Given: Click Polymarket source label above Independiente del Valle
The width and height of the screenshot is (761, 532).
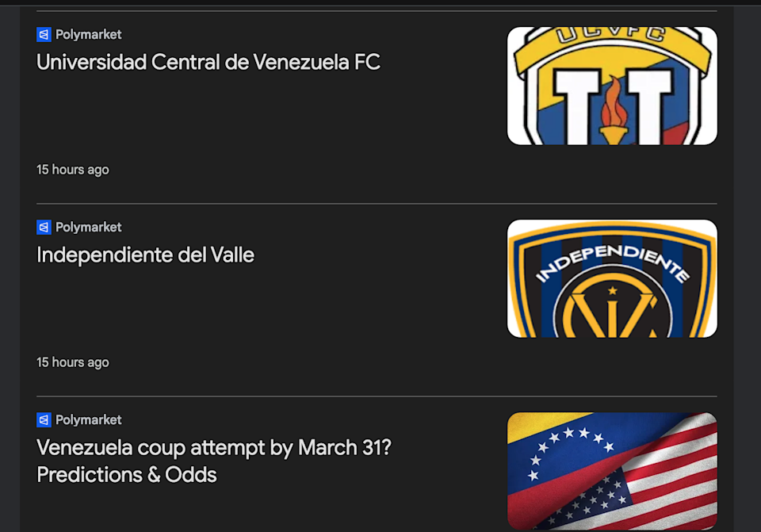Looking at the screenshot, I should tap(88, 228).
